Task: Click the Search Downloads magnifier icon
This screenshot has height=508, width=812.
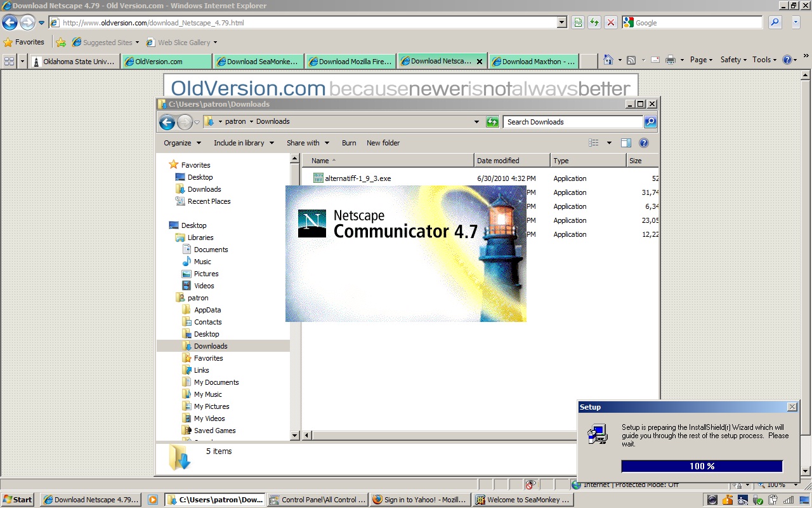Action: 650,122
